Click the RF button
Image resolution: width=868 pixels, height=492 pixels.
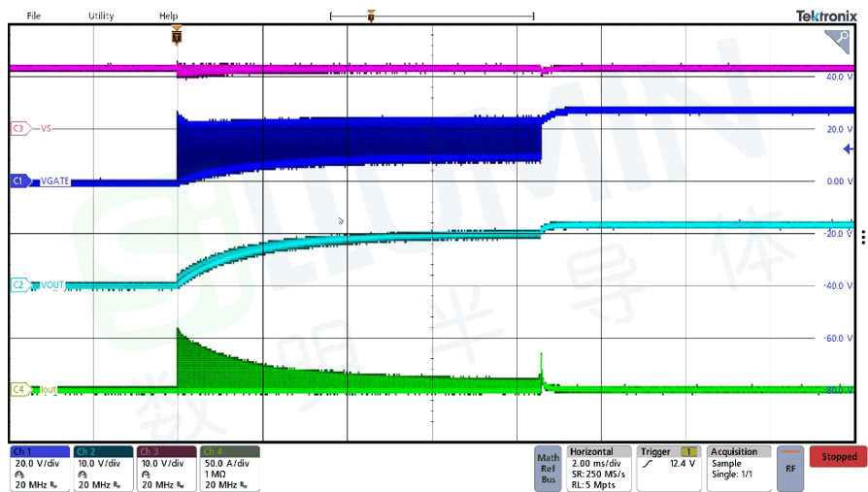pos(790,468)
